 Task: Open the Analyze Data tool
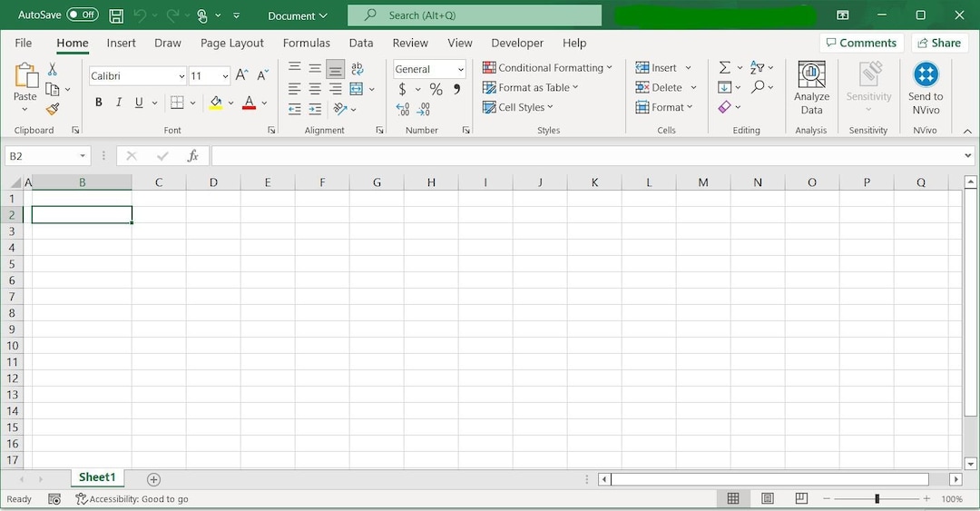[811, 88]
